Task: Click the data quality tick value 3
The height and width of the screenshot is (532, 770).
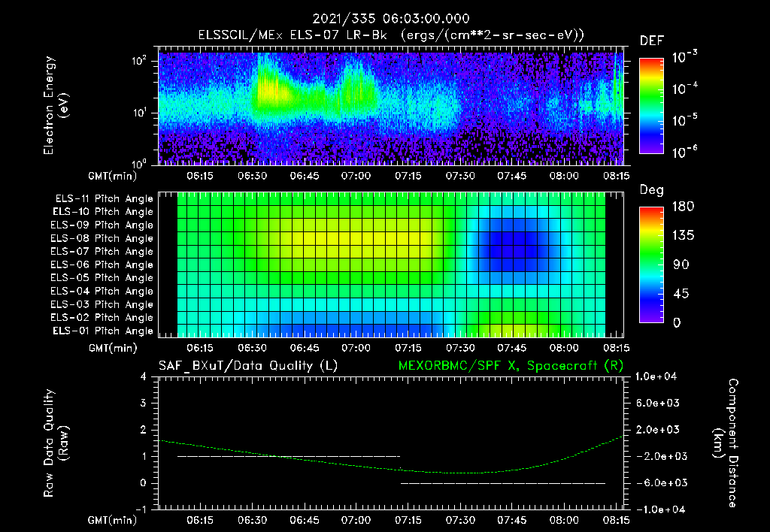Action: (143, 404)
